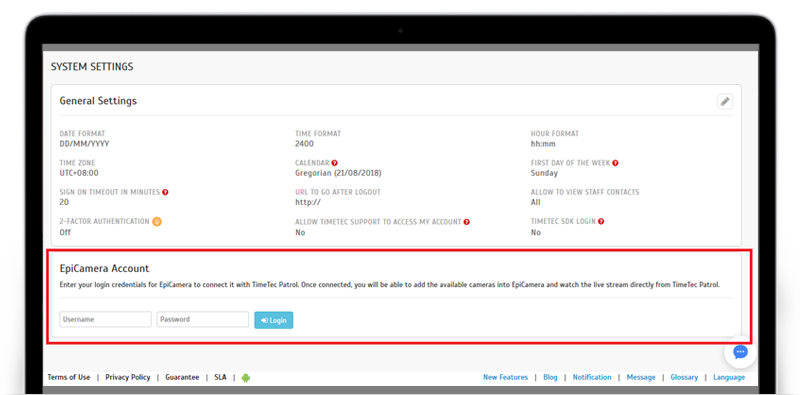This screenshot has width=800, height=395.
Task: Click the blue Login button
Action: tap(274, 320)
